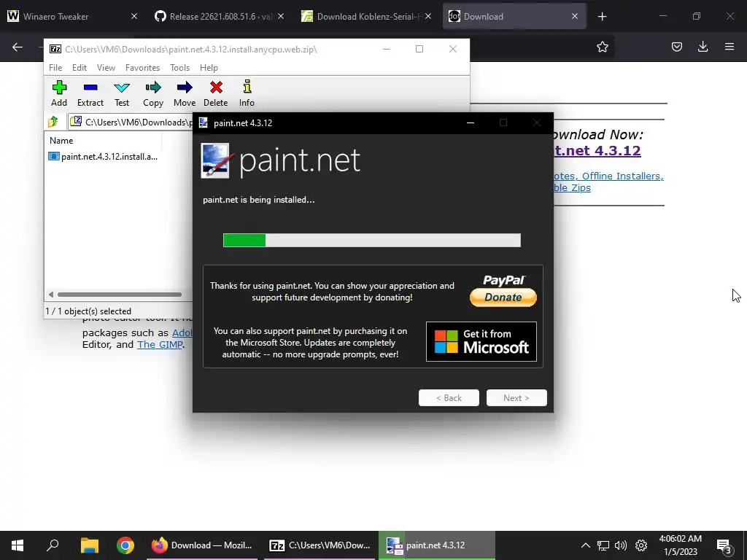
Task: Click the Get it from Microsoft badge
Action: point(481,341)
